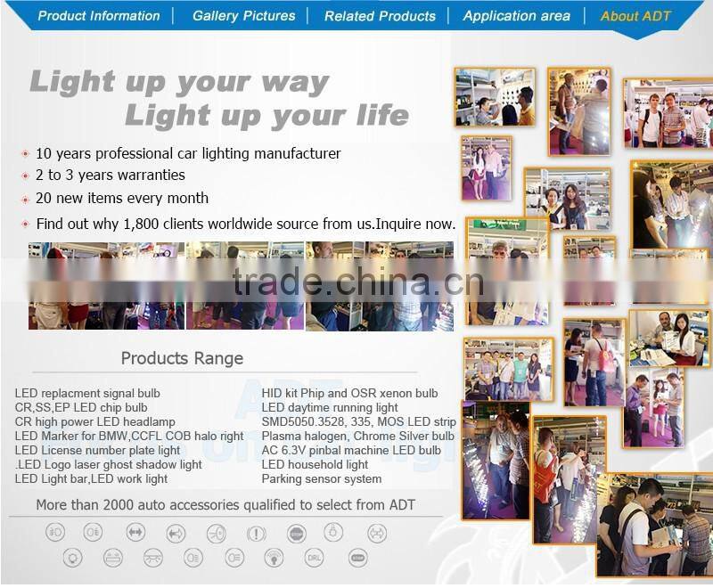This screenshot has width=713, height=588.
Task: Click the headlamp beam icon in top row
Action: (x=216, y=534)
